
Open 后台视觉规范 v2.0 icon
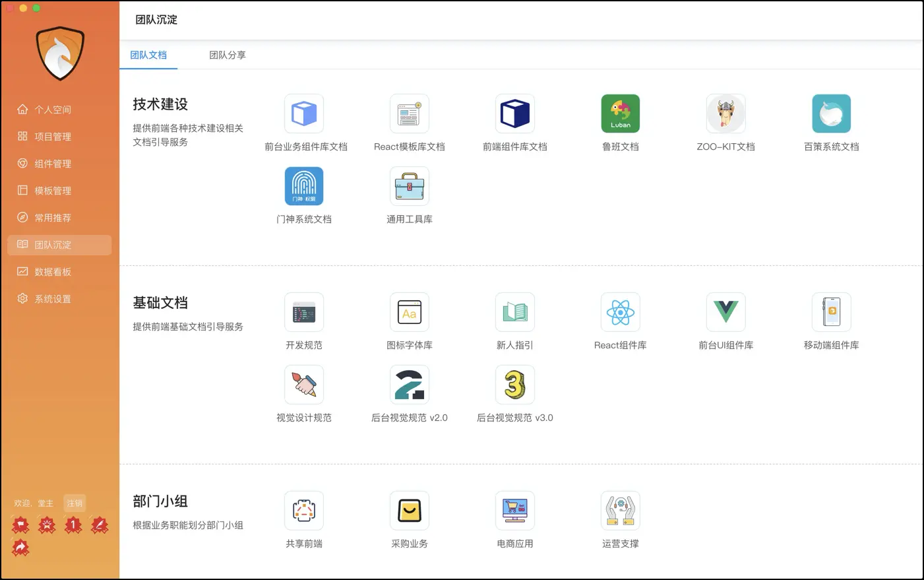[410, 385]
